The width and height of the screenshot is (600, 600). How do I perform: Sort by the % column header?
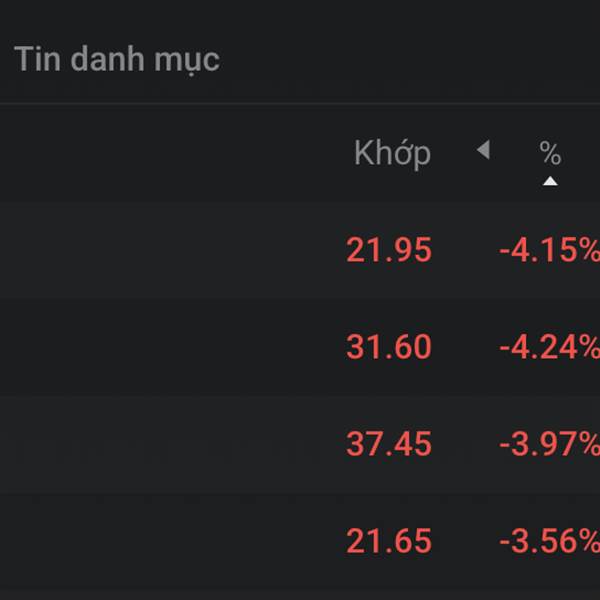coord(550,153)
